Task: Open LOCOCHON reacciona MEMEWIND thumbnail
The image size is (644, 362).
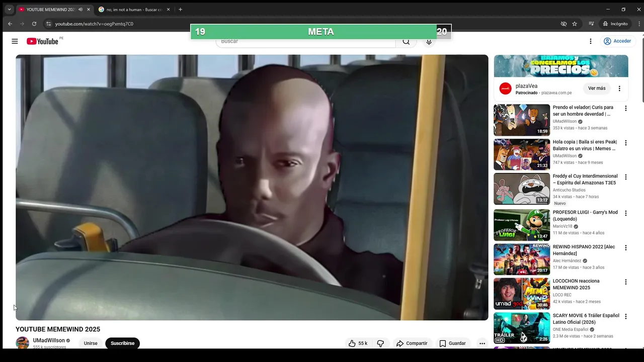Action: click(x=522, y=294)
